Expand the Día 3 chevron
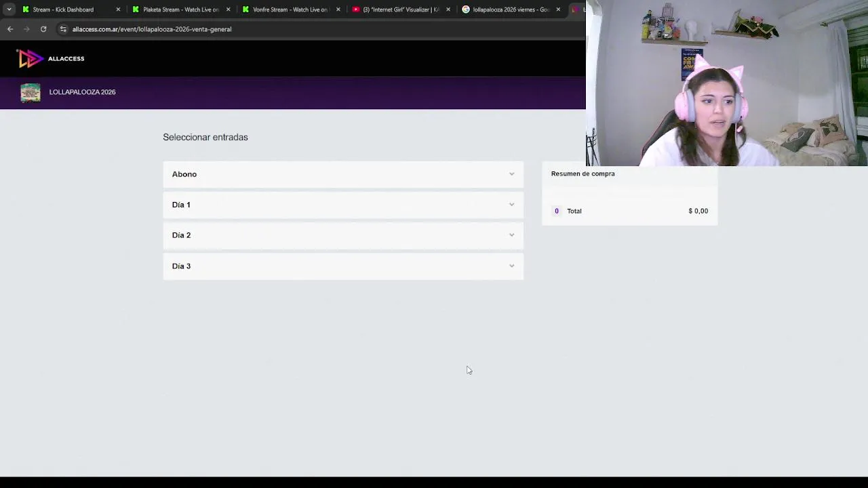The width and height of the screenshot is (868, 488). [x=512, y=266]
